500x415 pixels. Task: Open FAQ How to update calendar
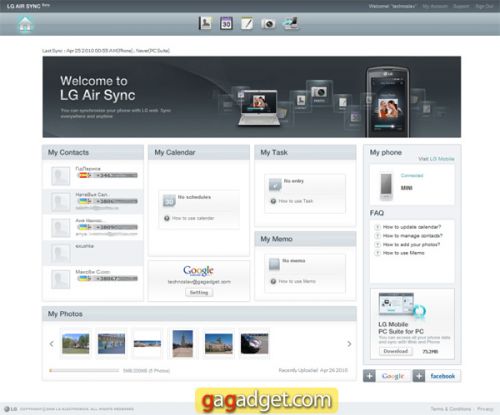pos(412,227)
